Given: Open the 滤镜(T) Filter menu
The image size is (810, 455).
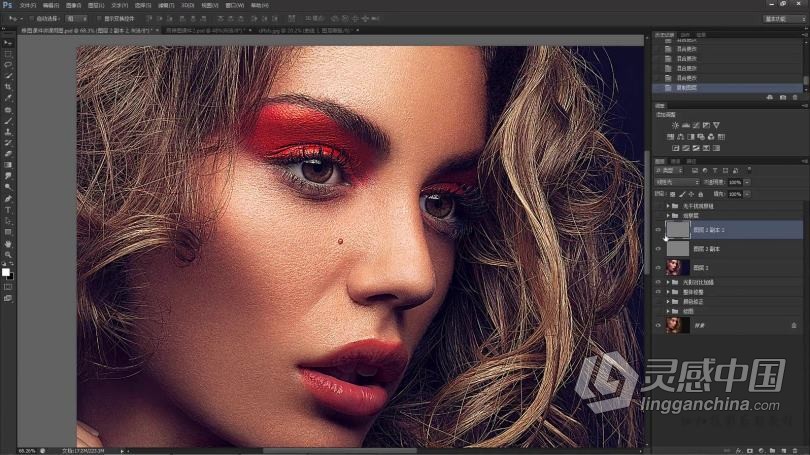Looking at the screenshot, I should (166, 5).
